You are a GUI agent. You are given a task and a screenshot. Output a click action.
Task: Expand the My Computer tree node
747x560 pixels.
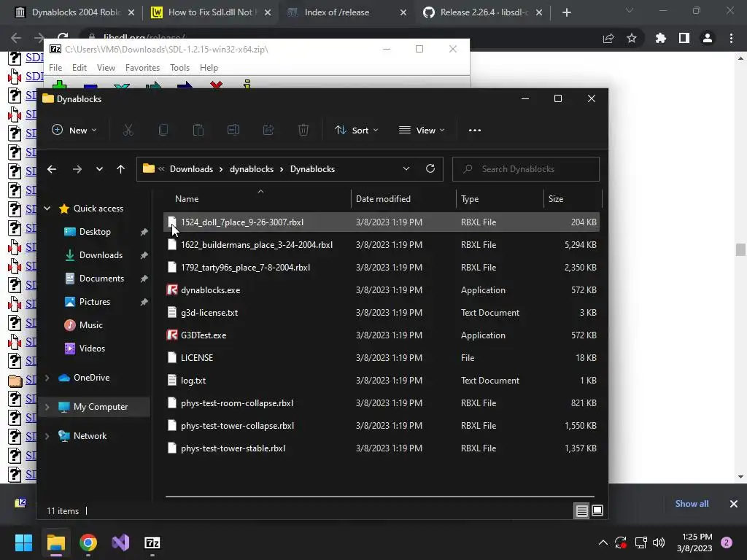tap(47, 407)
